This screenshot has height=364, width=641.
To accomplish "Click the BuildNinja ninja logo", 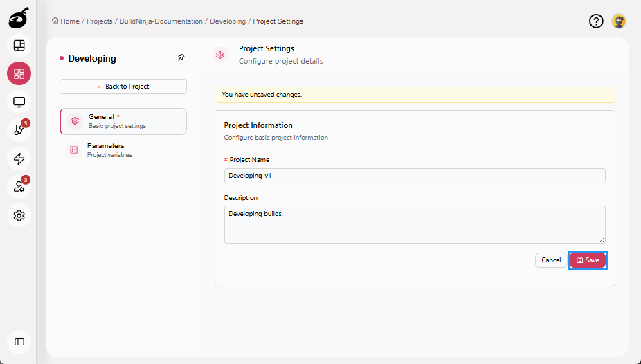I will point(19,19).
